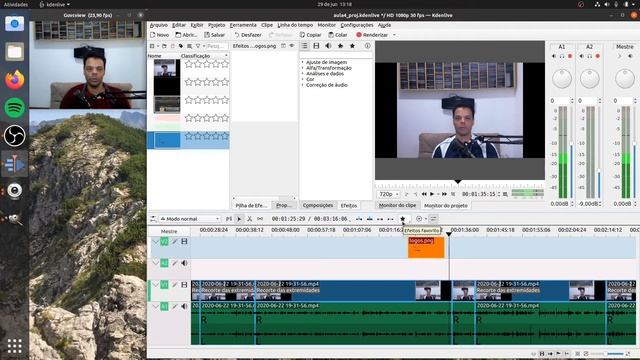Viewport: 640px width, 360px height.
Task: Click Novo in toolbar
Action: (x=160, y=35)
